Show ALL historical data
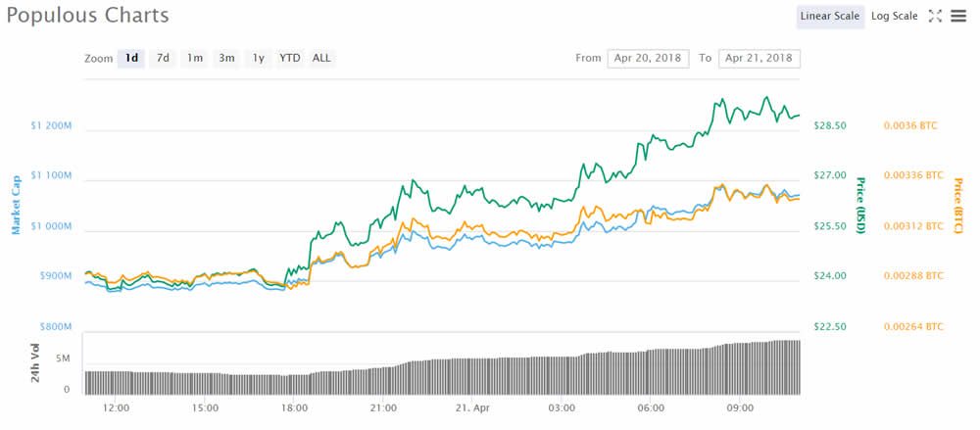Viewport: 980px width, 430px height. (321, 58)
